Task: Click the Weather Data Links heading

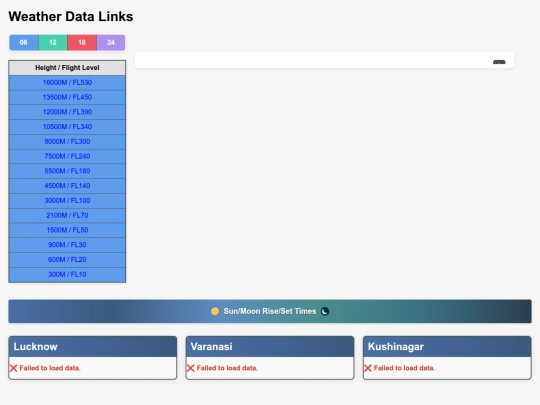Action: (71, 17)
